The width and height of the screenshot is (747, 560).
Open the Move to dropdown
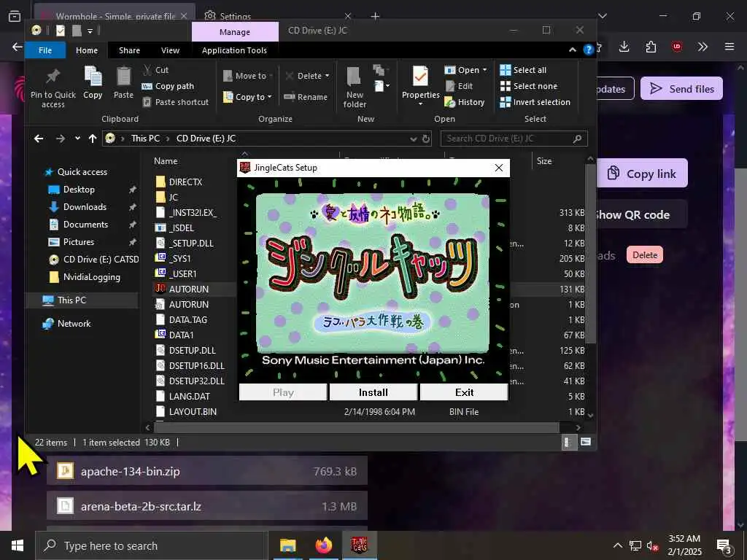(x=248, y=76)
